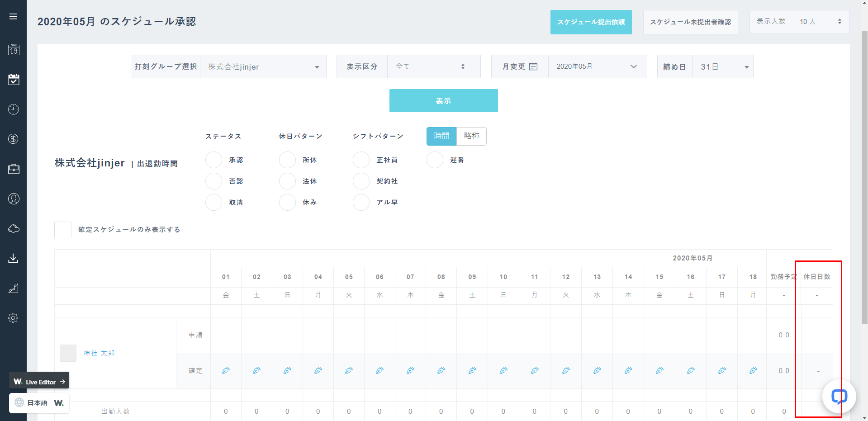Click the download icon in sidebar
This screenshot has width=868, height=421.
[x=14, y=258]
